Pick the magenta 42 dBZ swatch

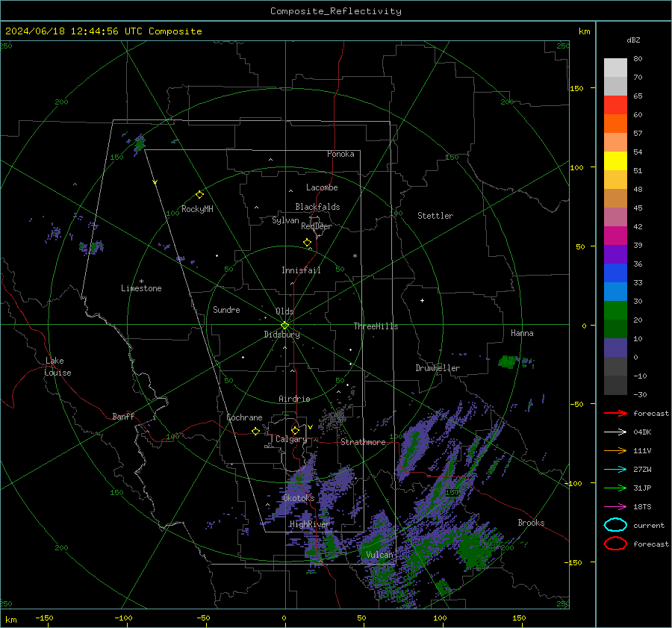[615, 236]
